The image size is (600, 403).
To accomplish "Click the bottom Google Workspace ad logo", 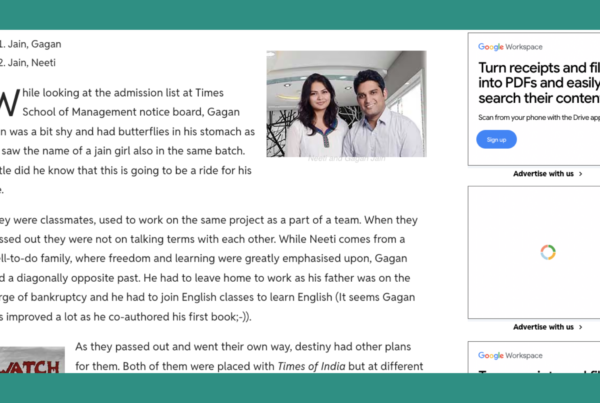I will tap(510, 355).
